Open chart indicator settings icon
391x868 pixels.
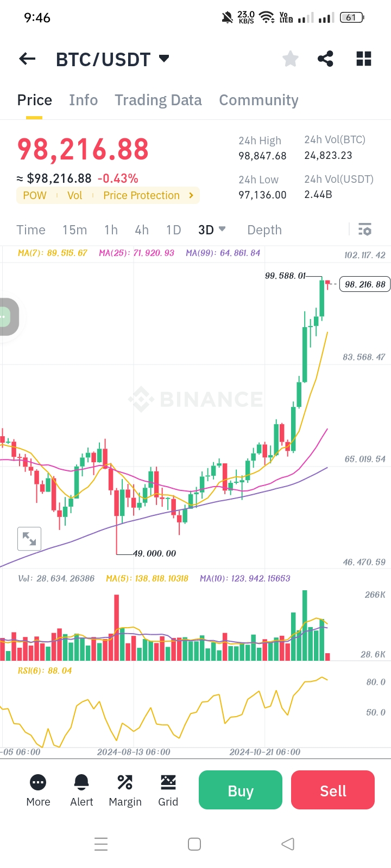(365, 229)
